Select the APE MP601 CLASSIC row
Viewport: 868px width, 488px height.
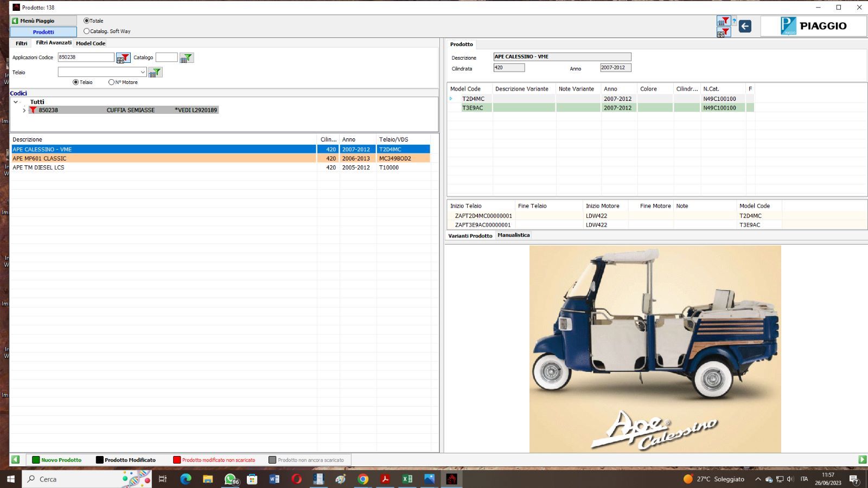[163, 158]
